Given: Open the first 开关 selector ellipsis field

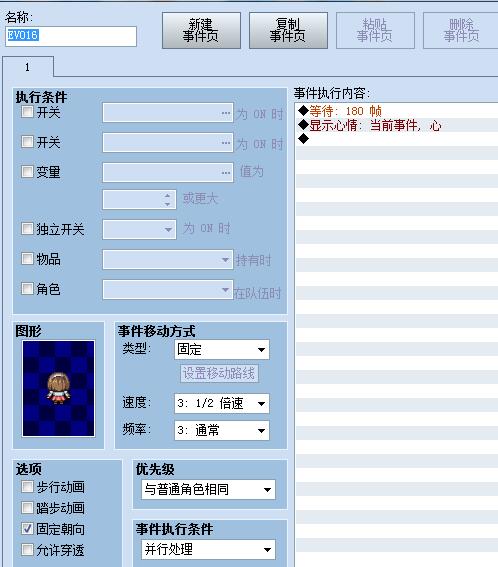Looking at the screenshot, I should (168, 113).
